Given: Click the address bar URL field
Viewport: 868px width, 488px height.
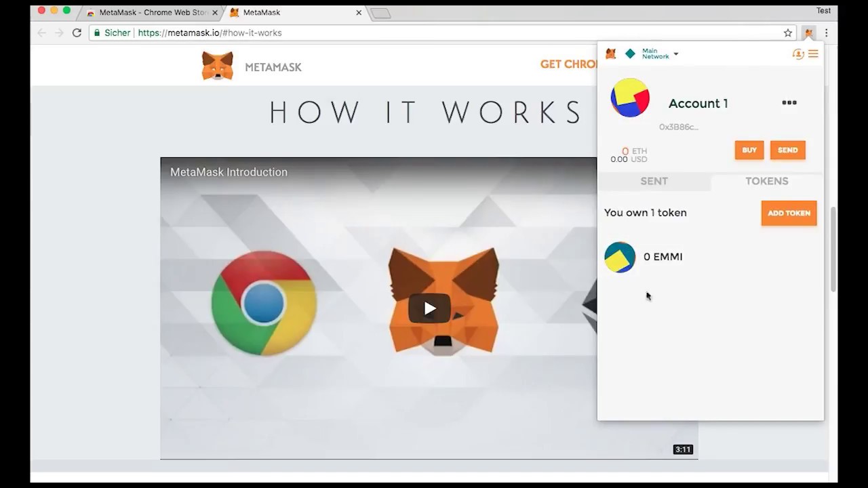Looking at the screenshot, I should 444,33.
